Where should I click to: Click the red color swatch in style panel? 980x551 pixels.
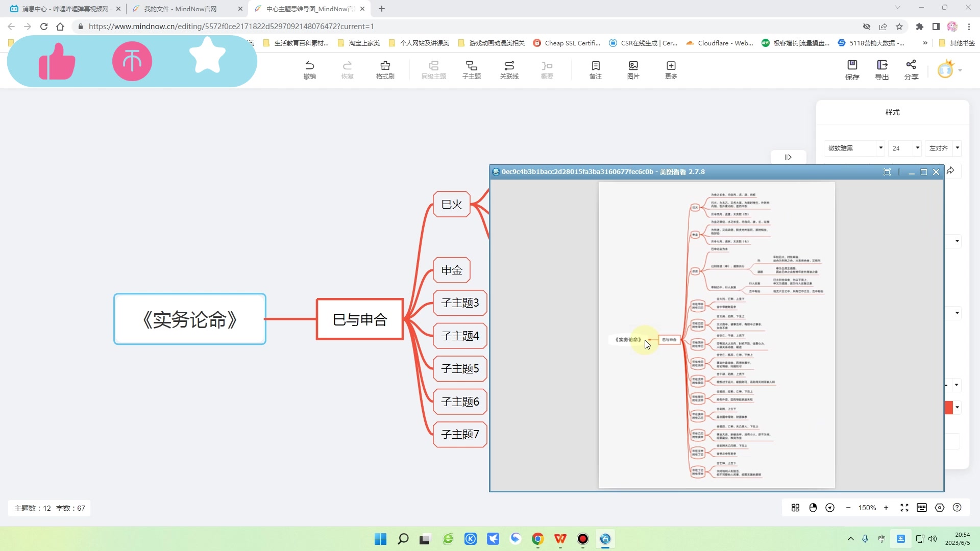tap(948, 407)
